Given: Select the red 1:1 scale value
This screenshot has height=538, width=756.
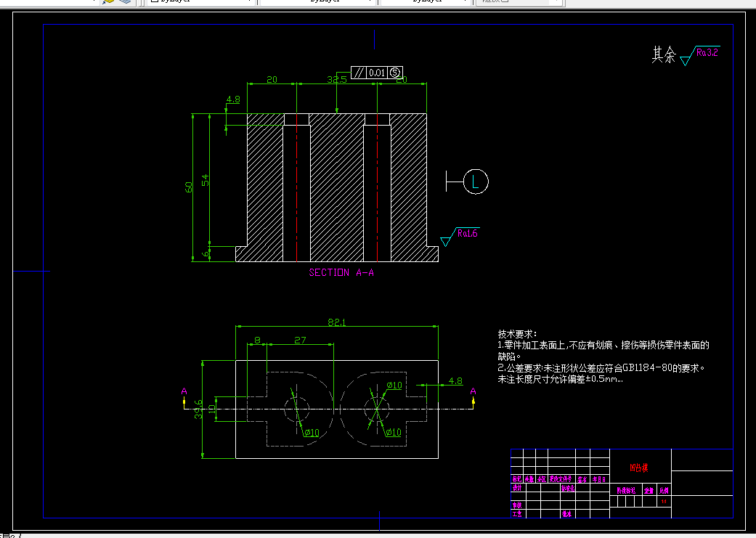Looking at the screenshot, I should [664, 502].
